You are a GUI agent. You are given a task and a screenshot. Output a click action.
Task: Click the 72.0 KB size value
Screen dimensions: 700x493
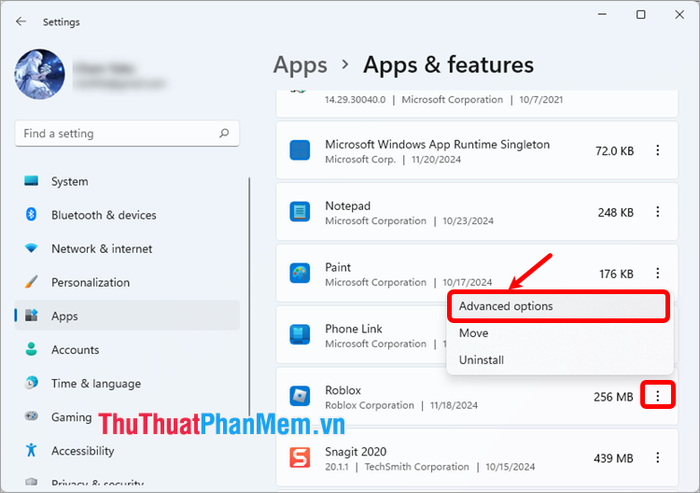pos(615,151)
